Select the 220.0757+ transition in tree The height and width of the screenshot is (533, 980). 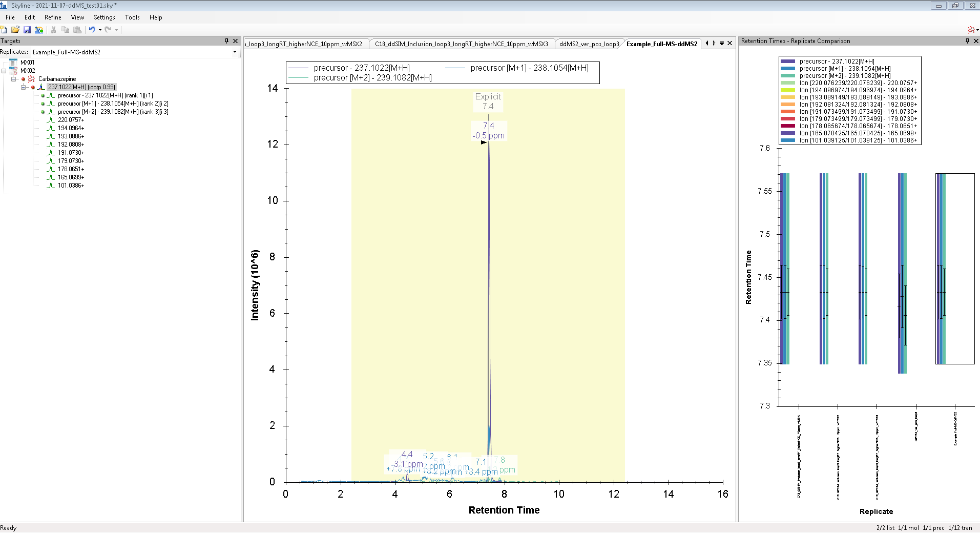coord(71,120)
